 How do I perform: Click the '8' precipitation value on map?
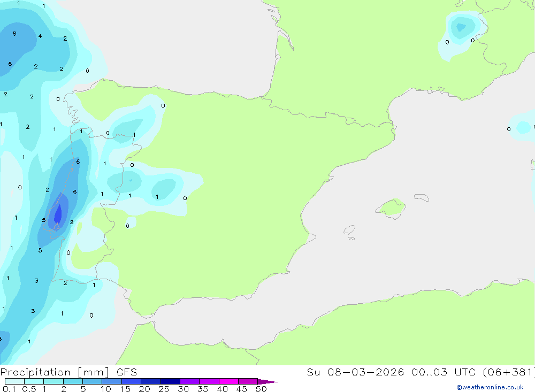pos(14,34)
